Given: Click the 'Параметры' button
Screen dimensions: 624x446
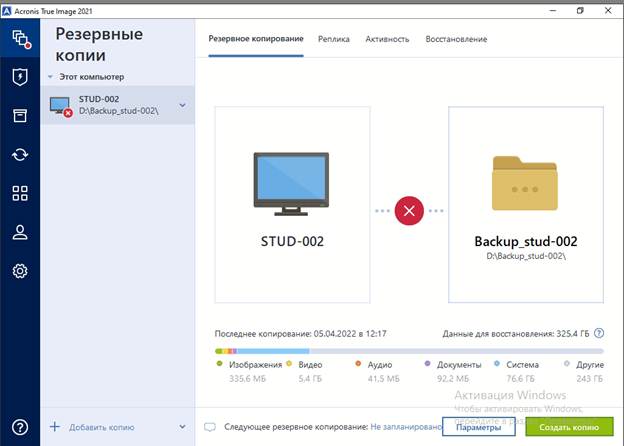Looking at the screenshot, I should tap(479, 427).
